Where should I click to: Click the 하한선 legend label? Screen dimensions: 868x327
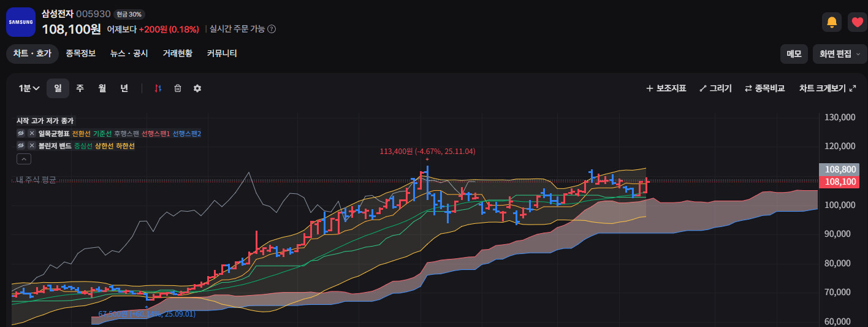(125, 146)
